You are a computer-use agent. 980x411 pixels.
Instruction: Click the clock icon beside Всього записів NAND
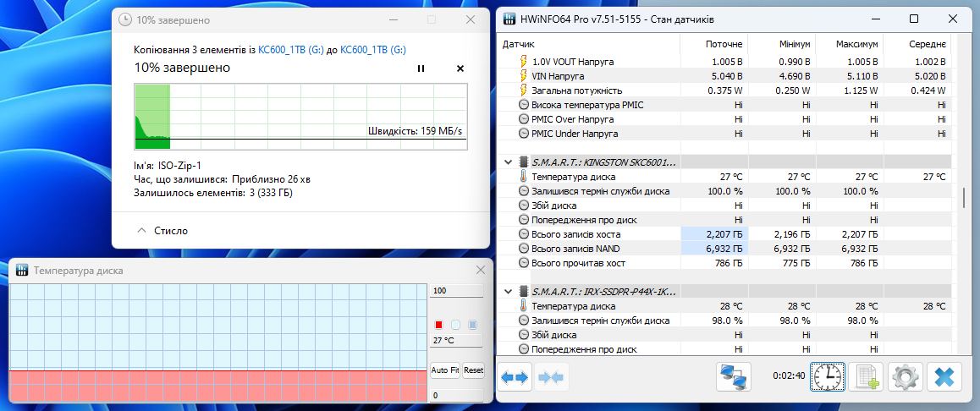click(x=524, y=249)
